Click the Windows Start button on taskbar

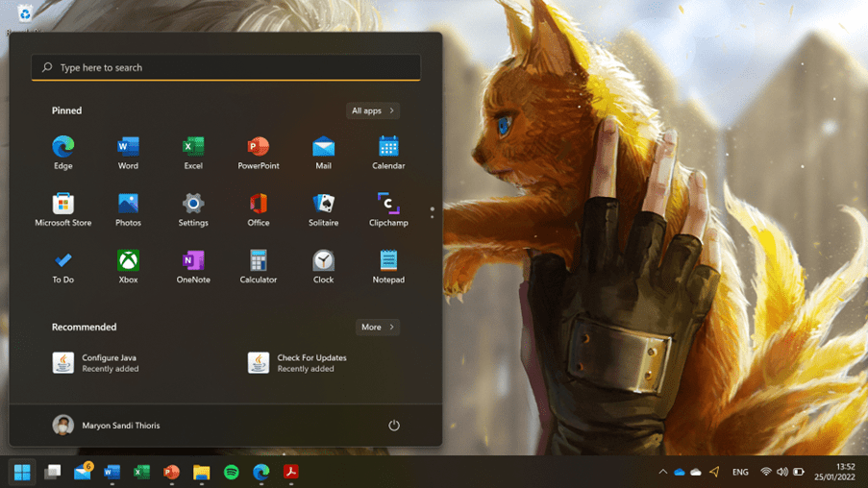pos(22,472)
